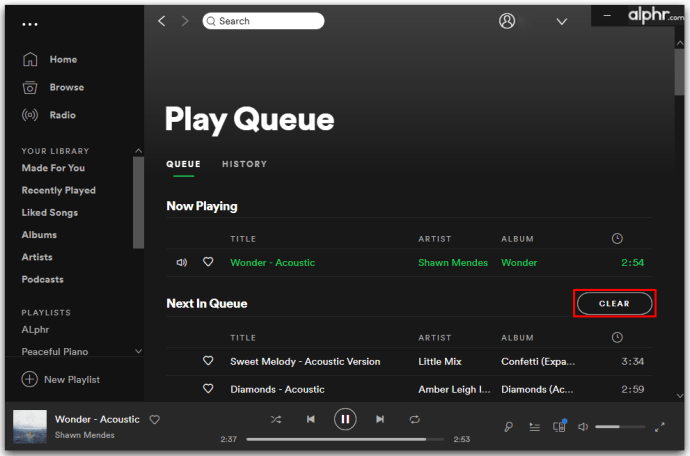Screen dimensions: 690x456
Task: Like Diamonds - Acoustic
Action: pos(208,389)
